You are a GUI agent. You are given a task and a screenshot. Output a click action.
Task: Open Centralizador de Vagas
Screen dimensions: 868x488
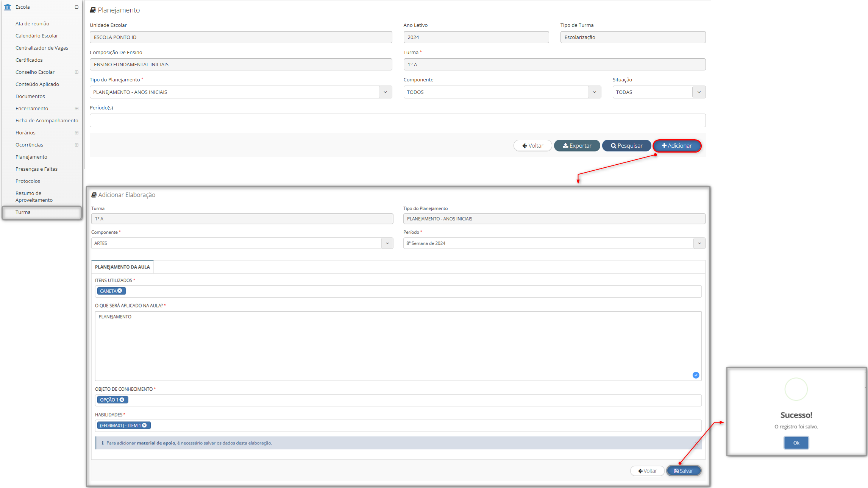click(42, 48)
